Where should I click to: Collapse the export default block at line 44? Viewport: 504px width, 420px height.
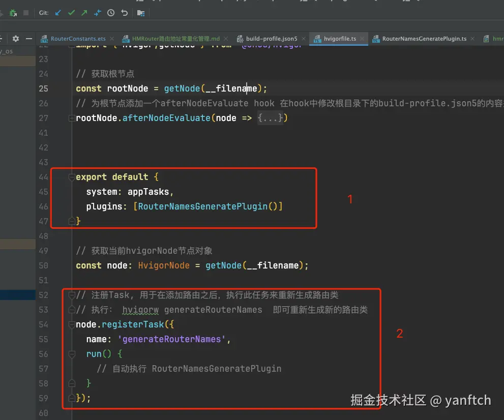click(x=72, y=177)
